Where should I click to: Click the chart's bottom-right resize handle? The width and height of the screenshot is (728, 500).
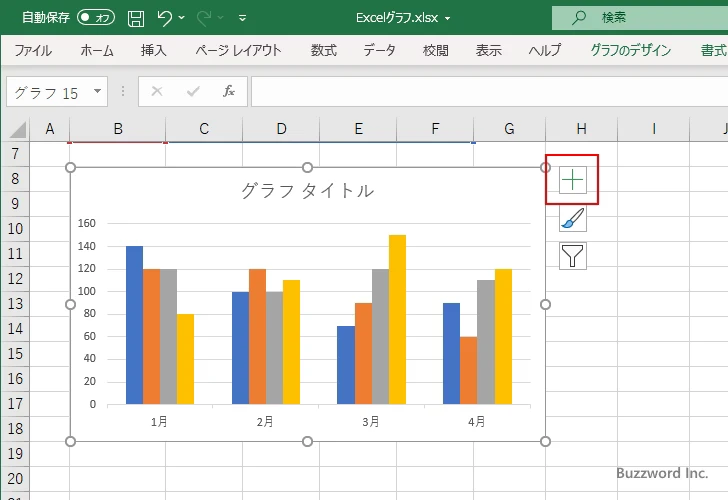(x=546, y=441)
